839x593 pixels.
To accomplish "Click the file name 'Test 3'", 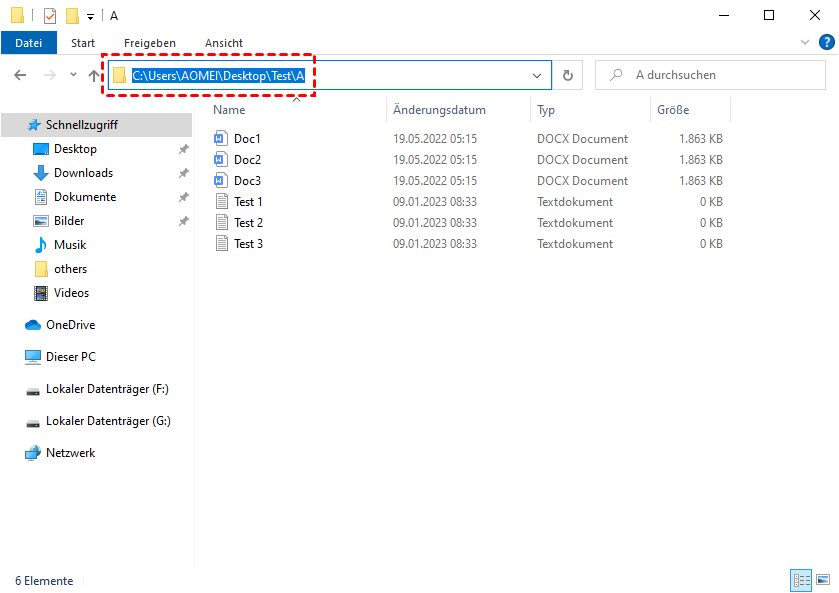I will click(248, 244).
